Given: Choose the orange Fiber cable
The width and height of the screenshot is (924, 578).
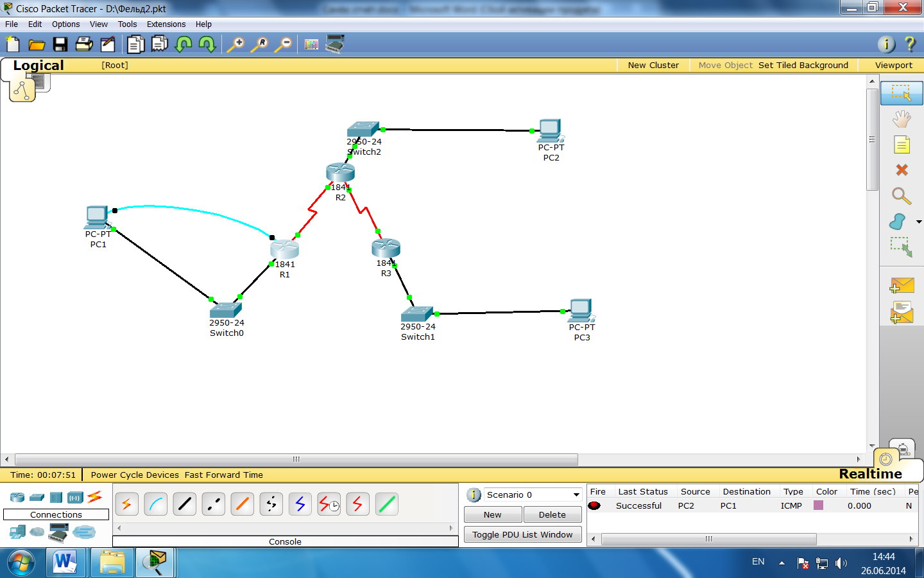Looking at the screenshot, I should pos(242,504).
